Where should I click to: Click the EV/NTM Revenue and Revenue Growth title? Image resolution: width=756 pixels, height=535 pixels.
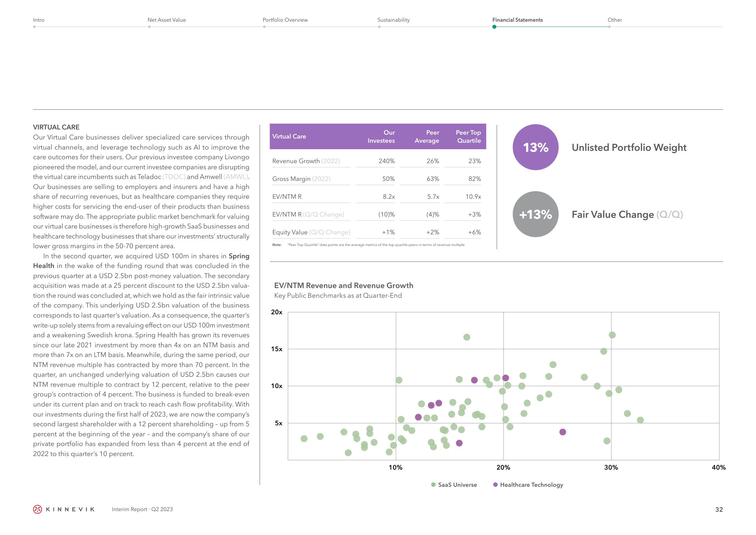click(x=344, y=285)
